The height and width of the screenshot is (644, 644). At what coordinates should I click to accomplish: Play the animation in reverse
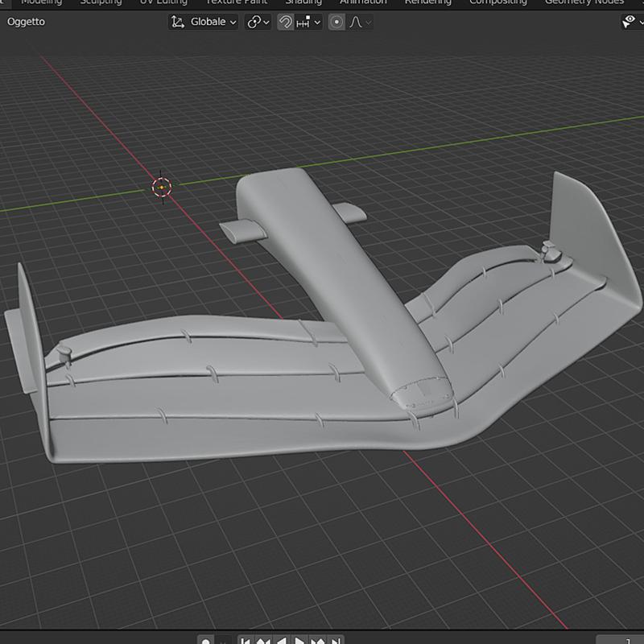(282, 641)
